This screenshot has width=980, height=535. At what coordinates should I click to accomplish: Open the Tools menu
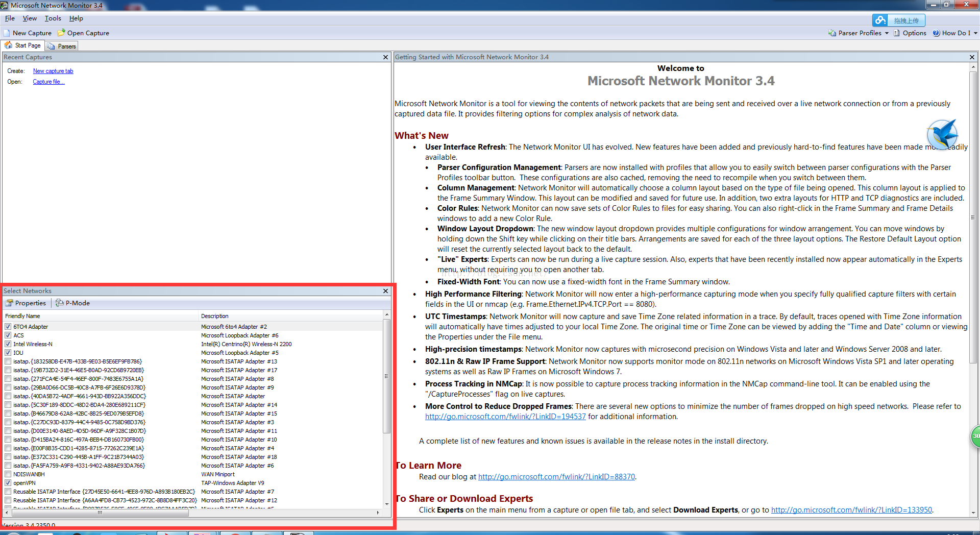pos(53,18)
